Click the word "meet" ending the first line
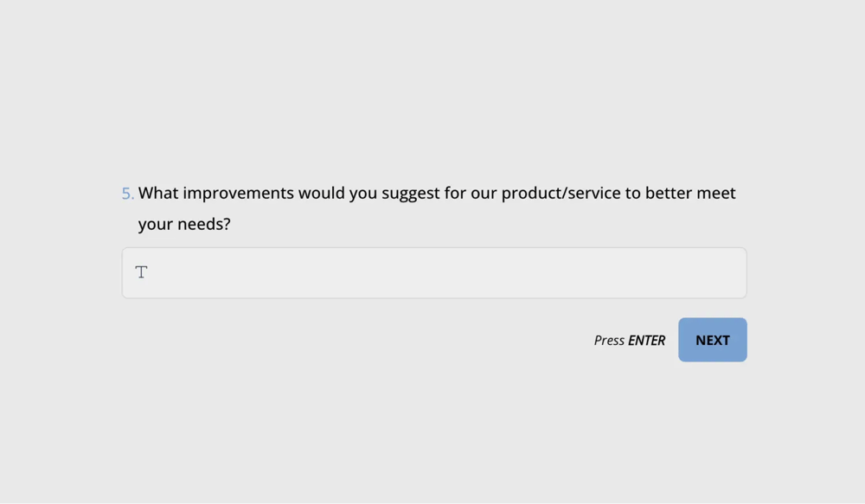 coord(716,194)
